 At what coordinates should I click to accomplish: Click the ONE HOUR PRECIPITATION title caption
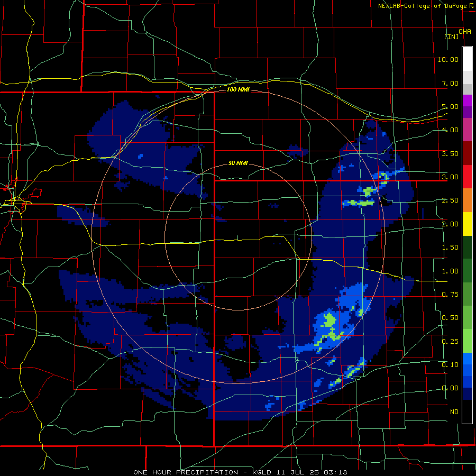pos(240,472)
